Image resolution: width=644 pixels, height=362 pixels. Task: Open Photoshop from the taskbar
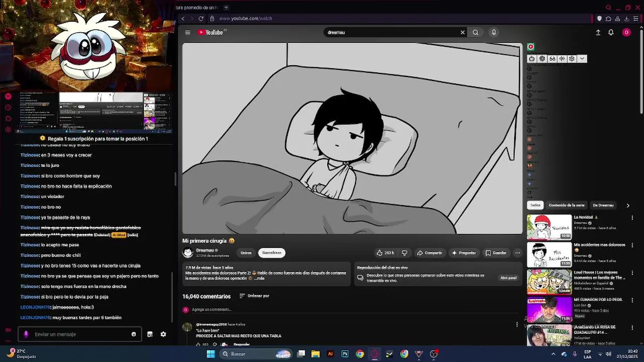click(345, 354)
